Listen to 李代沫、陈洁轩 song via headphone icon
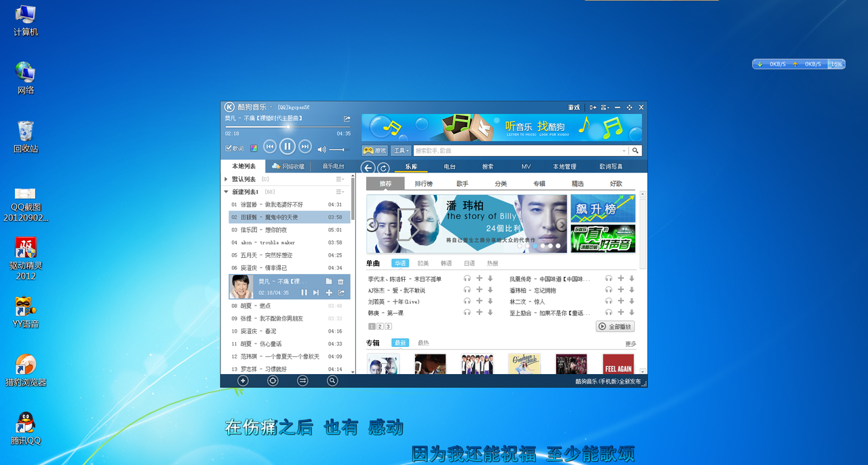The height and width of the screenshot is (465, 868). (x=467, y=279)
